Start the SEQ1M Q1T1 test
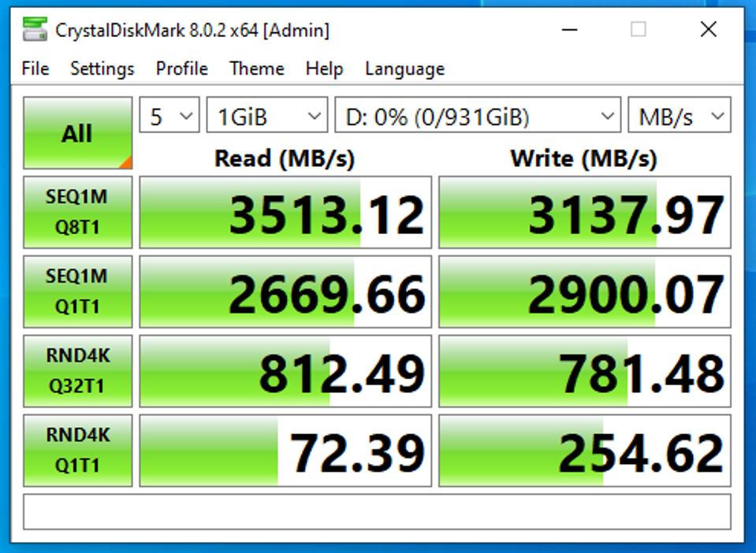 pos(77,291)
